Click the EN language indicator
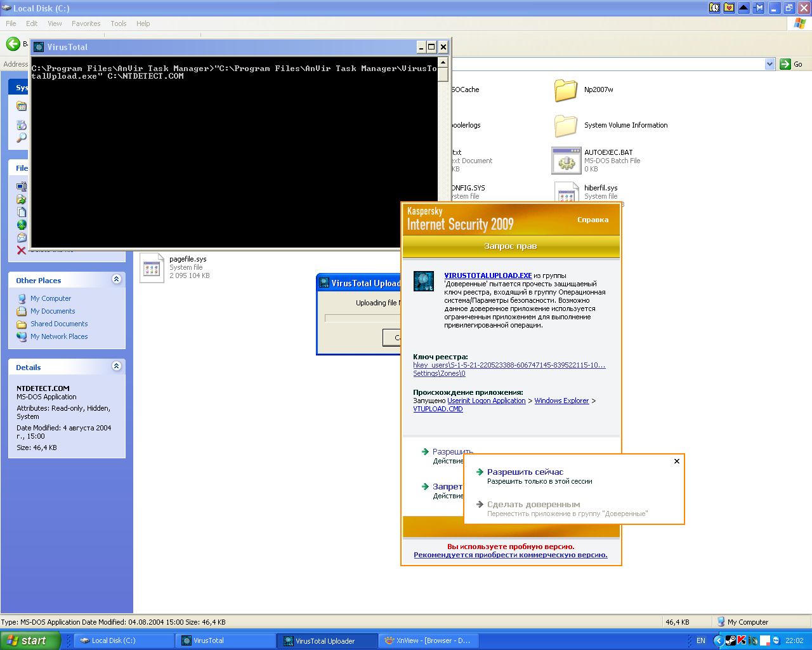The width and height of the screenshot is (812, 650). pos(700,640)
